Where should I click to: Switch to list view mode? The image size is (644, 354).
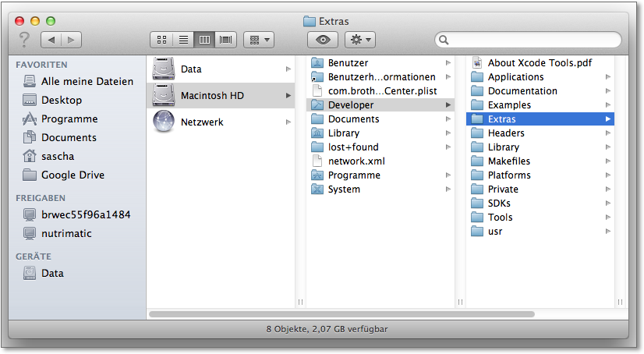183,39
